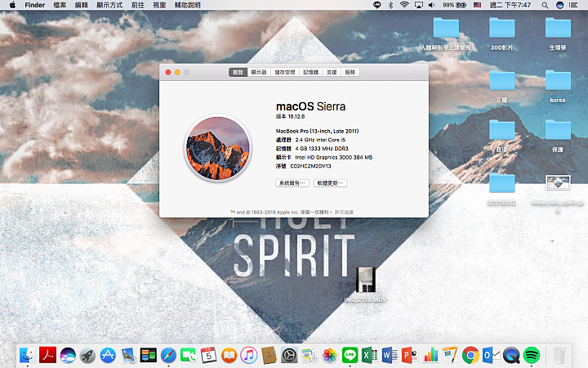Open Finder from the Dock
The width and height of the screenshot is (588, 368).
27,355
